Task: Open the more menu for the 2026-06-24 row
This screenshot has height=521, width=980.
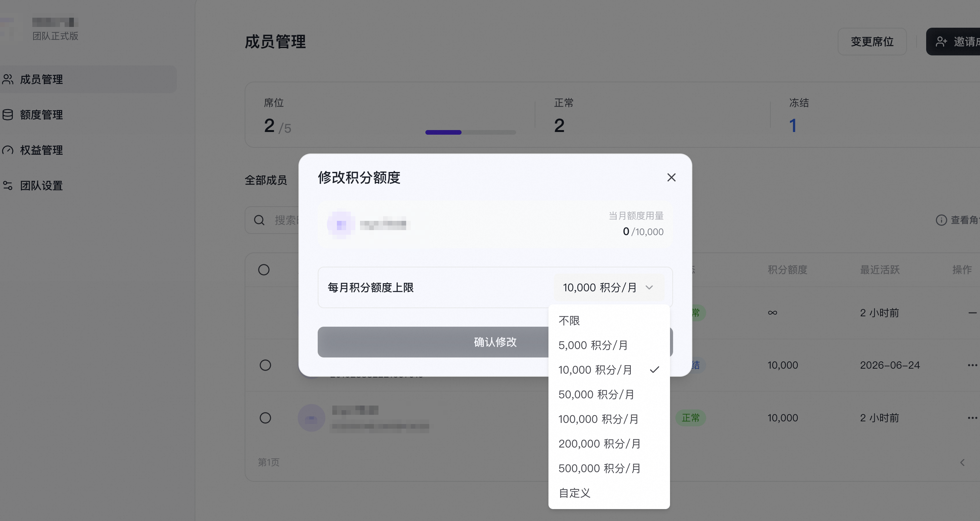Action: [x=972, y=365]
